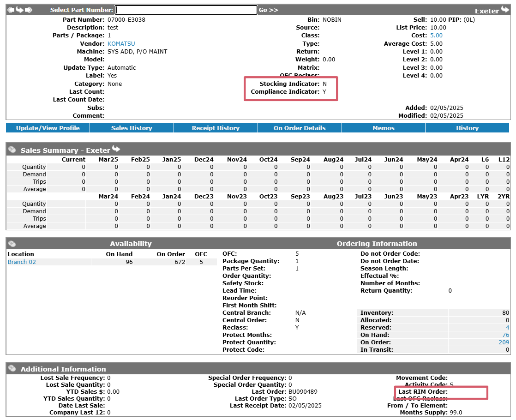Click the Reserved quantity 4 link
This screenshot has height=420, width=516.
tap(507, 328)
